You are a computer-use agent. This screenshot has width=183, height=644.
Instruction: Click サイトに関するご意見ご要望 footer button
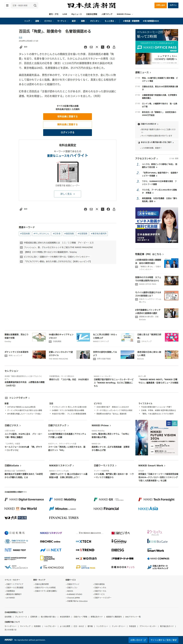163,640
